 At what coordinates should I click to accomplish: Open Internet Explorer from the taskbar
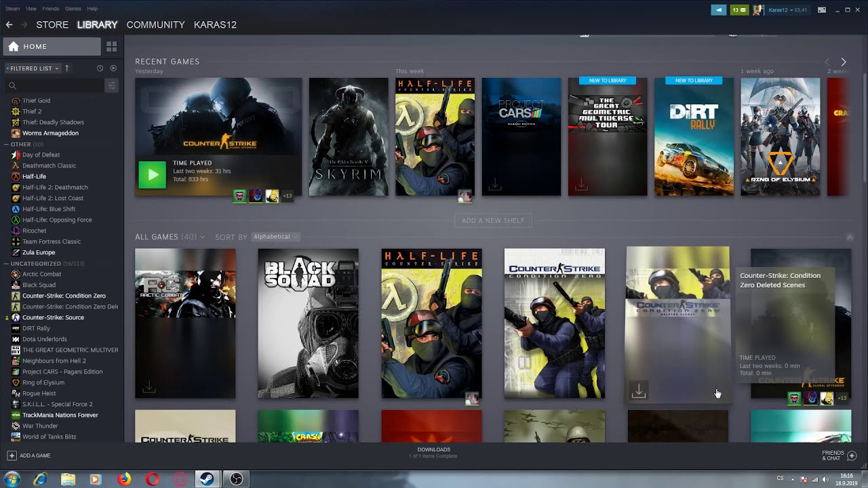click(x=40, y=479)
